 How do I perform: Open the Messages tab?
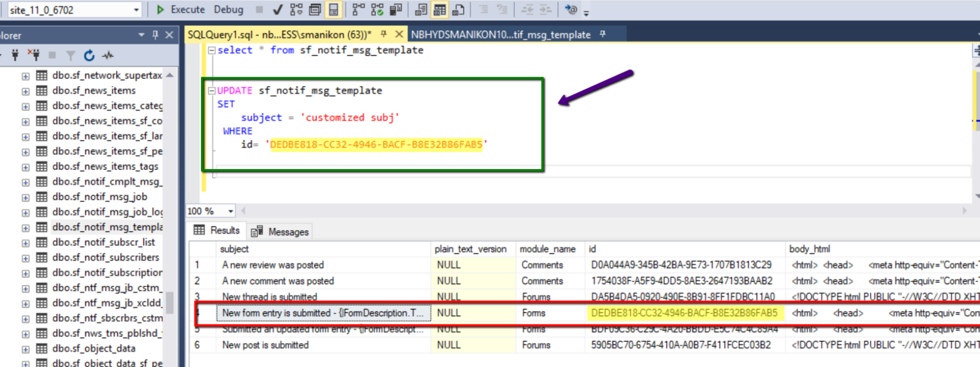coord(281,231)
